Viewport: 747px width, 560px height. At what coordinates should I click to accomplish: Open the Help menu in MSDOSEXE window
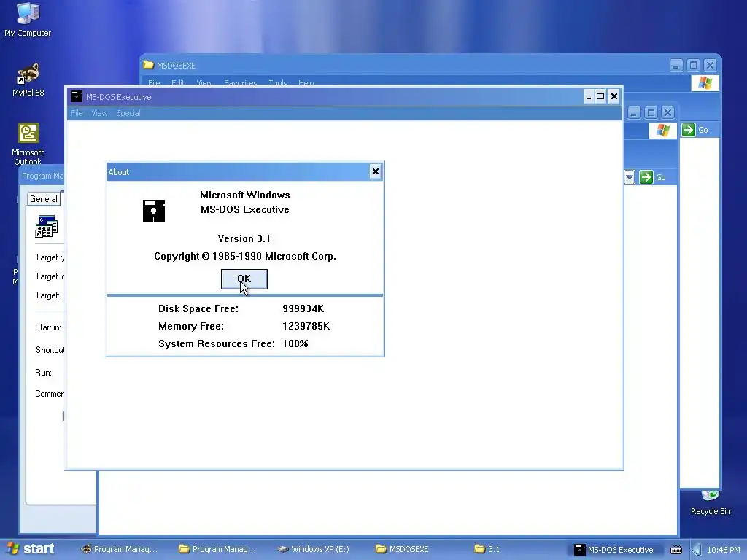[x=306, y=82]
